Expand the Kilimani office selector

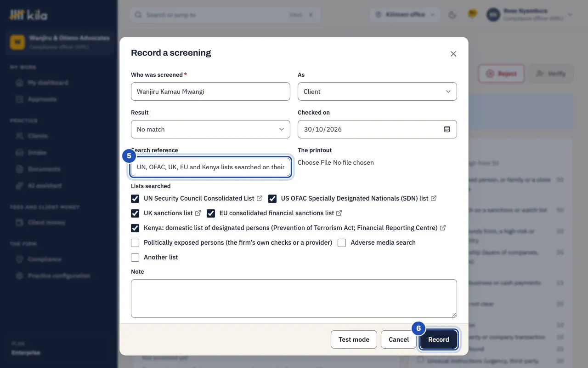[x=404, y=15]
